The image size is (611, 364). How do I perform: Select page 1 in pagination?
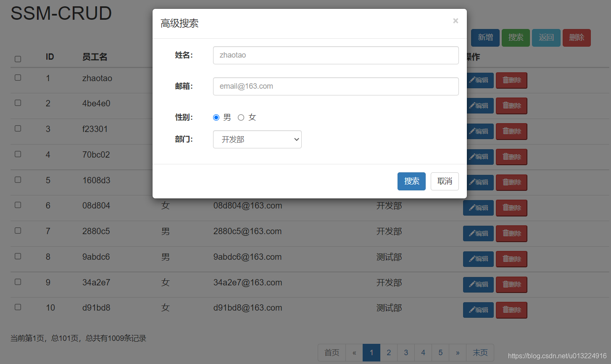point(371,353)
